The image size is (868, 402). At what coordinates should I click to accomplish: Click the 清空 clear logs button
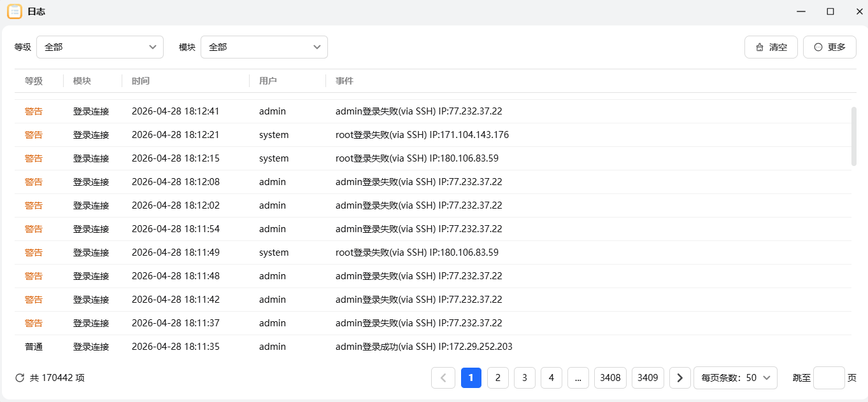[x=771, y=47]
